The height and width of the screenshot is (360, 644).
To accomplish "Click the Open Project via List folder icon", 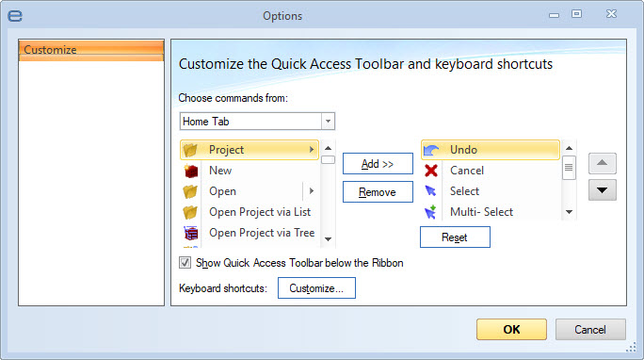I will pyautogui.click(x=190, y=212).
